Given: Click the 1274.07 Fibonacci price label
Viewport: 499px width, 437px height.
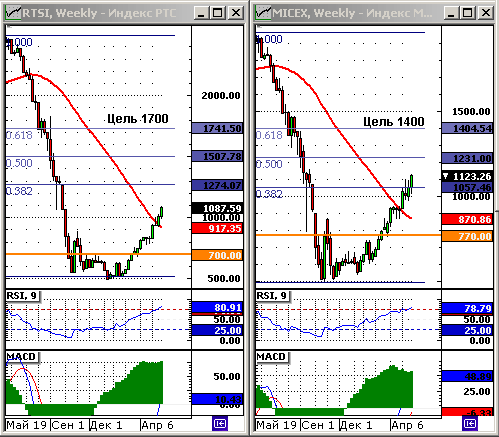Looking at the screenshot, I should (x=217, y=185).
